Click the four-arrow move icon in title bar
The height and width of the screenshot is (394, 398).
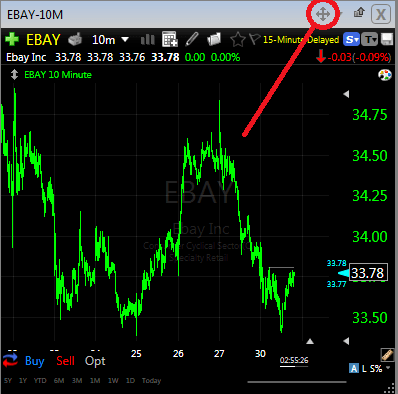coord(323,14)
